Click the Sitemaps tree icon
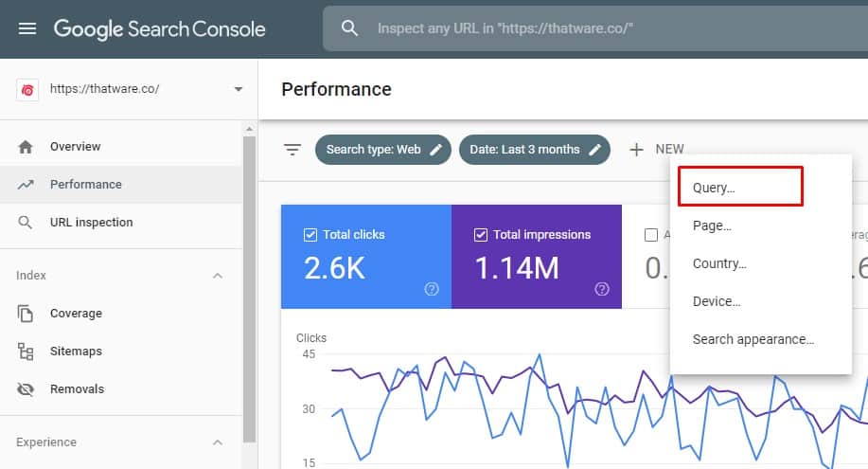The image size is (868, 469). 26,352
